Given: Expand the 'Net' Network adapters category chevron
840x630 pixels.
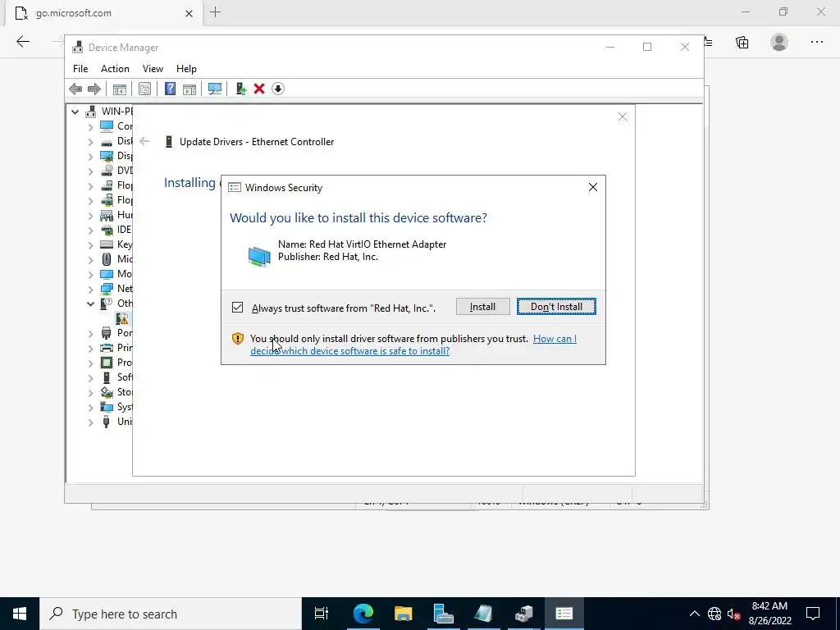Looking at the screenshot, I should 90,290.
